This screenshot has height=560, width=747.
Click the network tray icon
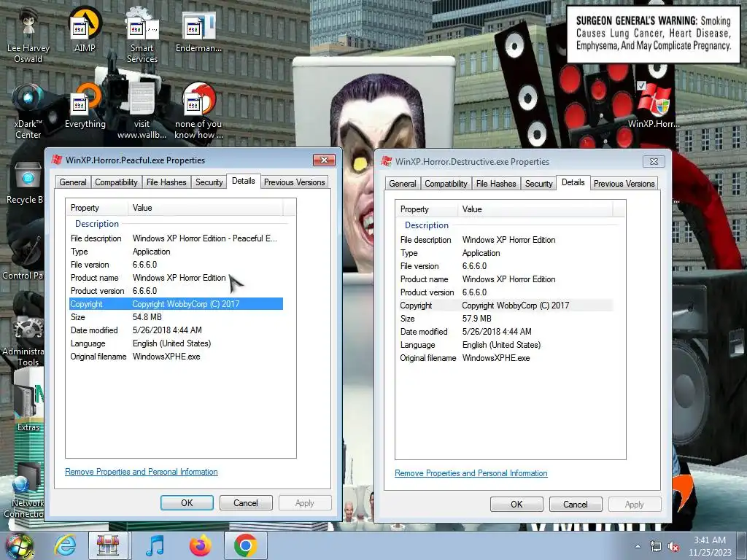pyautogui.click(x=656, y=546)
